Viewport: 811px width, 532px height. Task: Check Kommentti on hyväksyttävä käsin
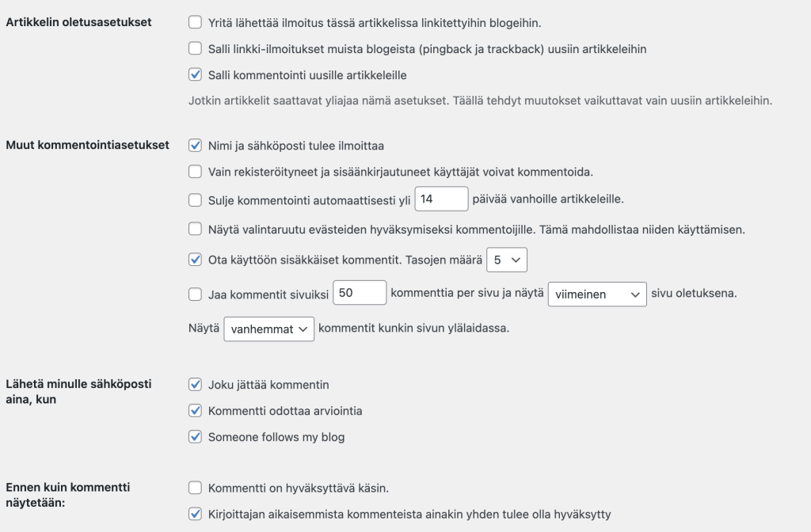195,488
